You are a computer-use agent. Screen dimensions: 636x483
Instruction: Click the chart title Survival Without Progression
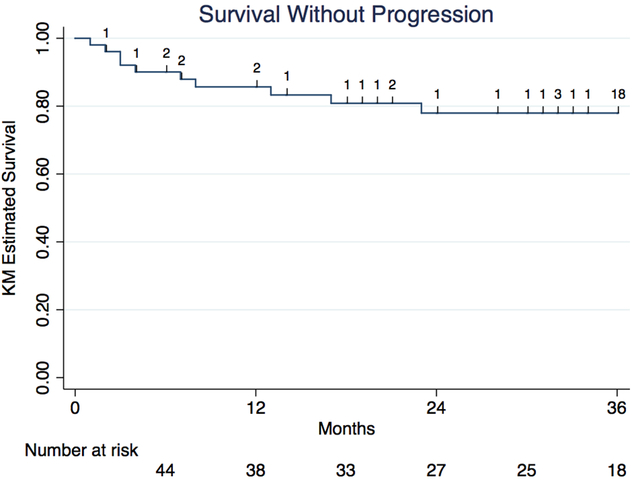point(345,15)
